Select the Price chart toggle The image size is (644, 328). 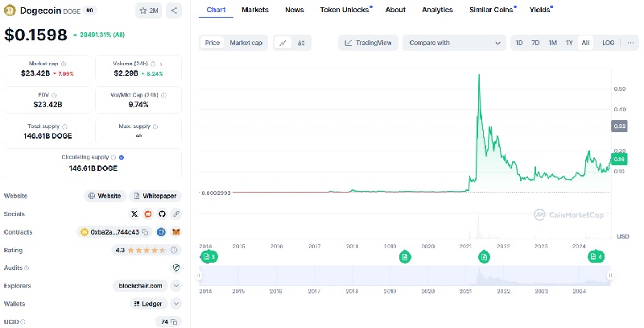[213, 43]
